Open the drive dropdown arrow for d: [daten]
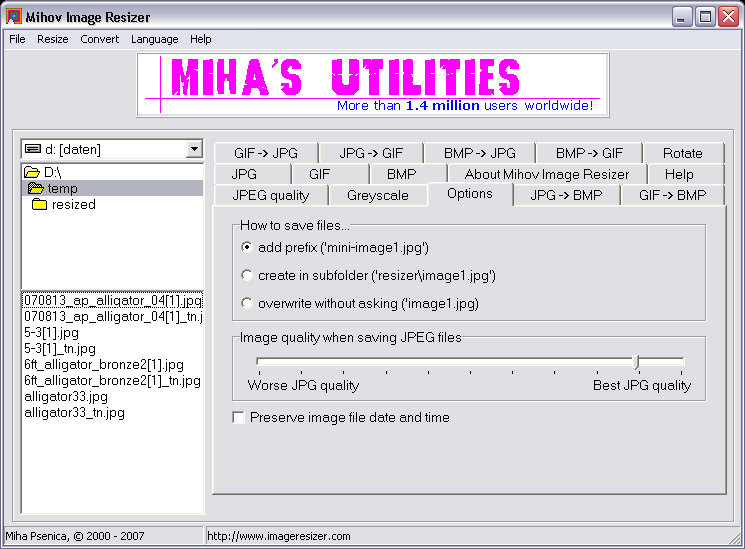 point(194,149)
